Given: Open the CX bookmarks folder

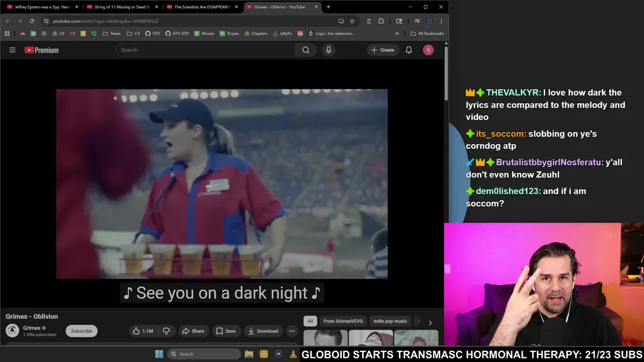Looking at the screenshot, I should 133,34.
